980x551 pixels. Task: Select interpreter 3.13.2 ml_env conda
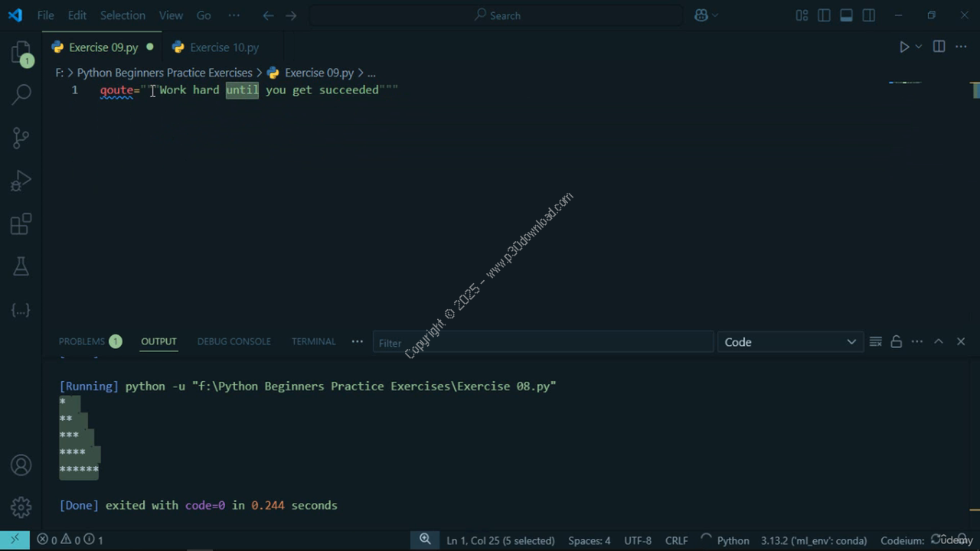[x=814, y=540]
